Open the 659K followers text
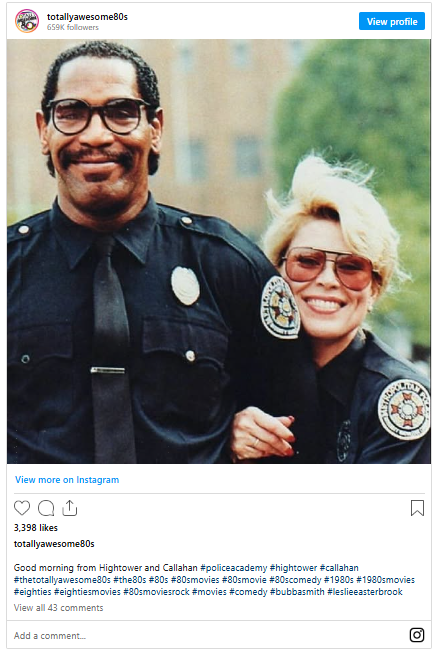This screenshot has width=432, height=651. point(73,27)
